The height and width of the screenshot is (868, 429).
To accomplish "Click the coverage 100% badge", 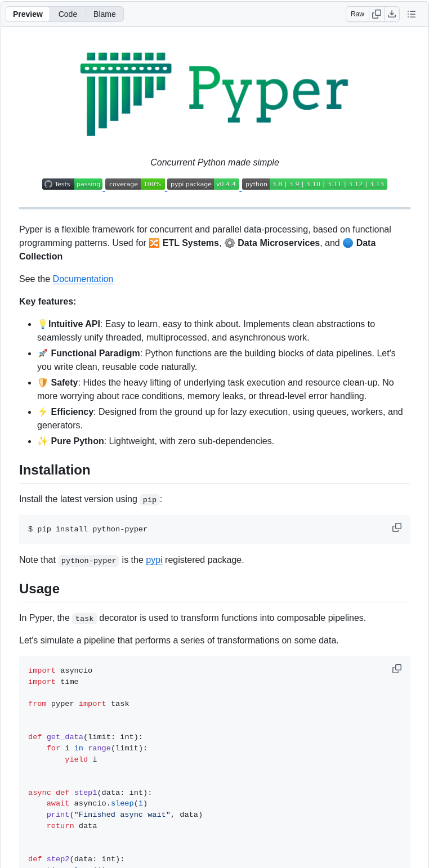I will 135,184.
